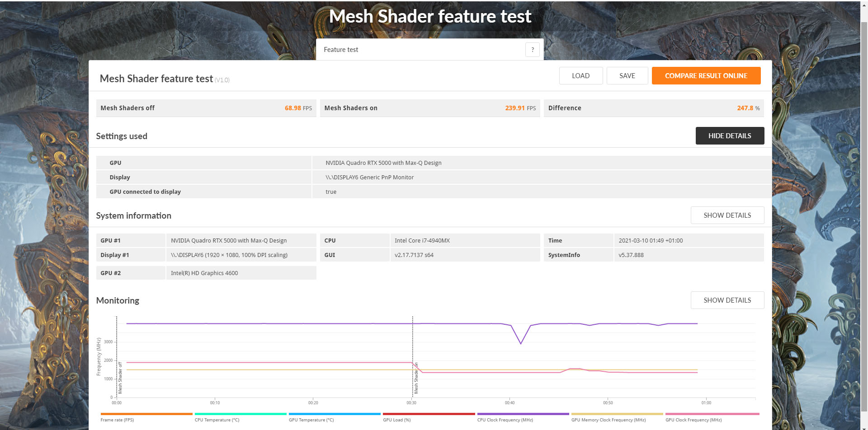
Task: Toggle GPU Load (%) legend entry
Action: tap(429, 417)
